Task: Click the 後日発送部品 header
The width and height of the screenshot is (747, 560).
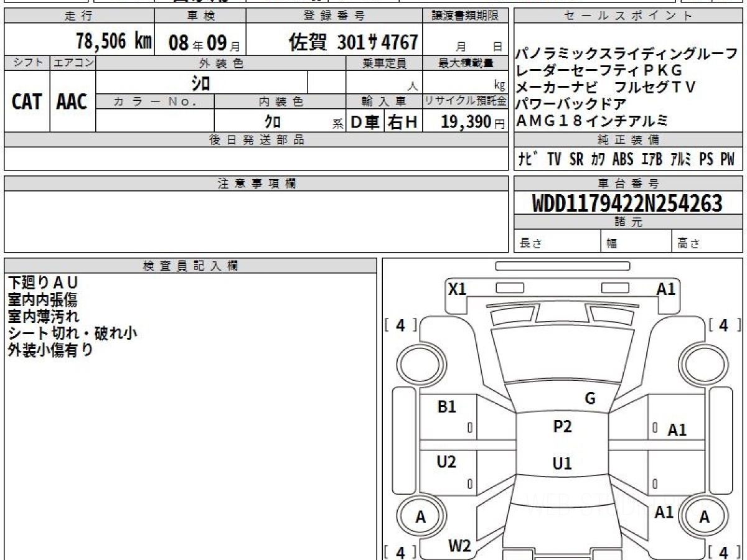Action: click(256, 140)
